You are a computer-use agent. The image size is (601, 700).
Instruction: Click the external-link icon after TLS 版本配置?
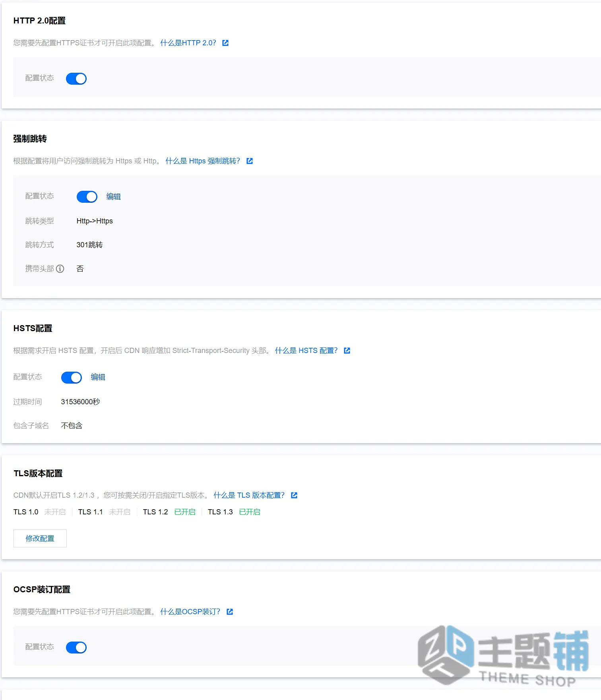(294, 495)
